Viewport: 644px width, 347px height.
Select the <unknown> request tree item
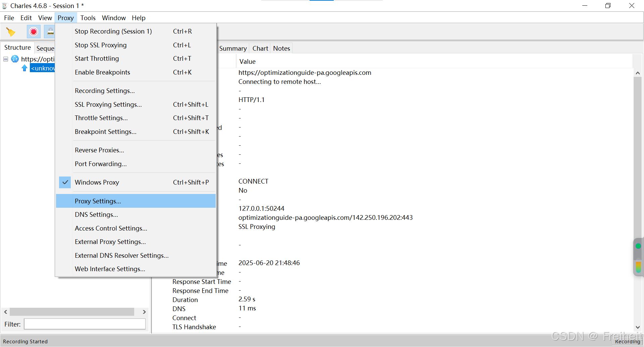(x=43, y=68)
